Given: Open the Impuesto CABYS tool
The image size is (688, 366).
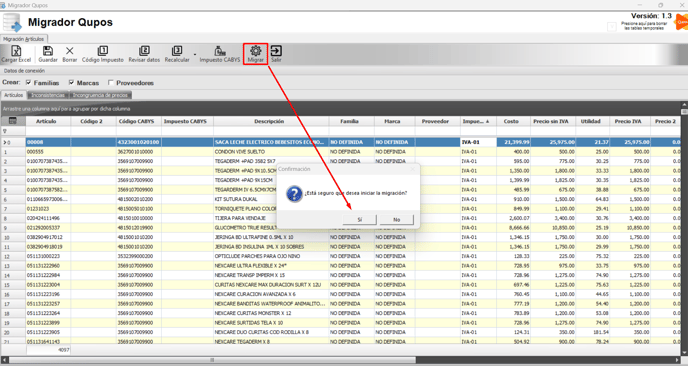Looking at the screenshot, I should 220,54.
